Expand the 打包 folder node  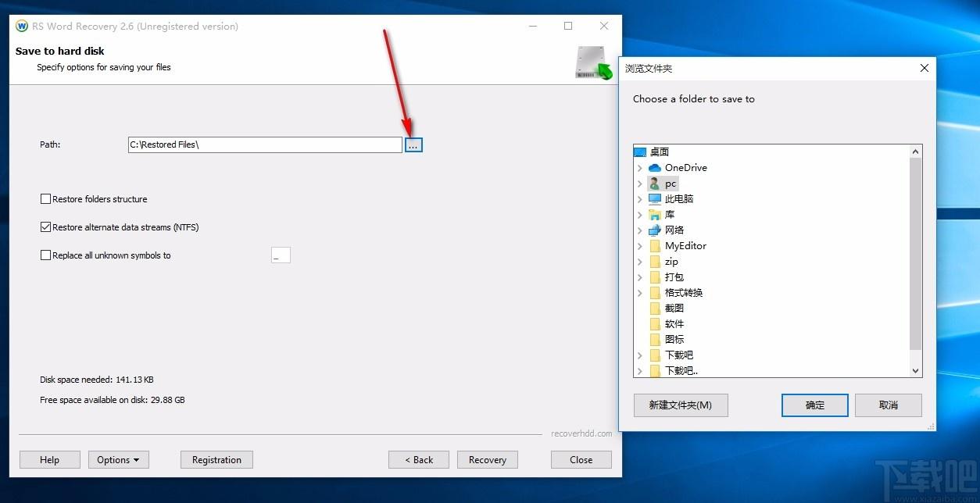[640, 277]
